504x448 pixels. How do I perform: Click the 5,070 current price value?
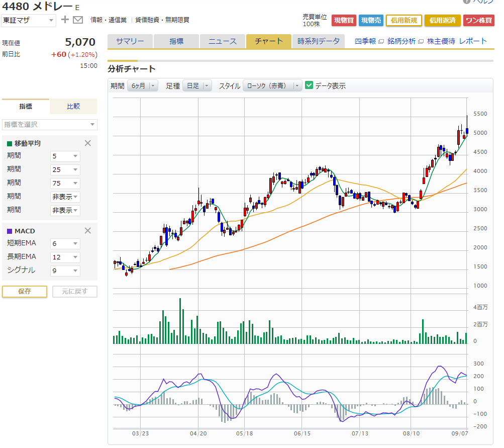80,42
